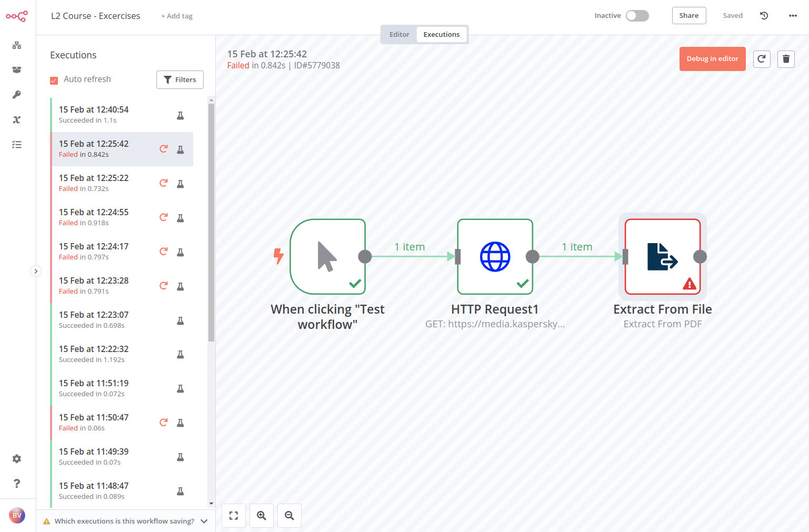Open Credentials using the key icon
Viewport: 809px width, 532px height.
(16, 94)
